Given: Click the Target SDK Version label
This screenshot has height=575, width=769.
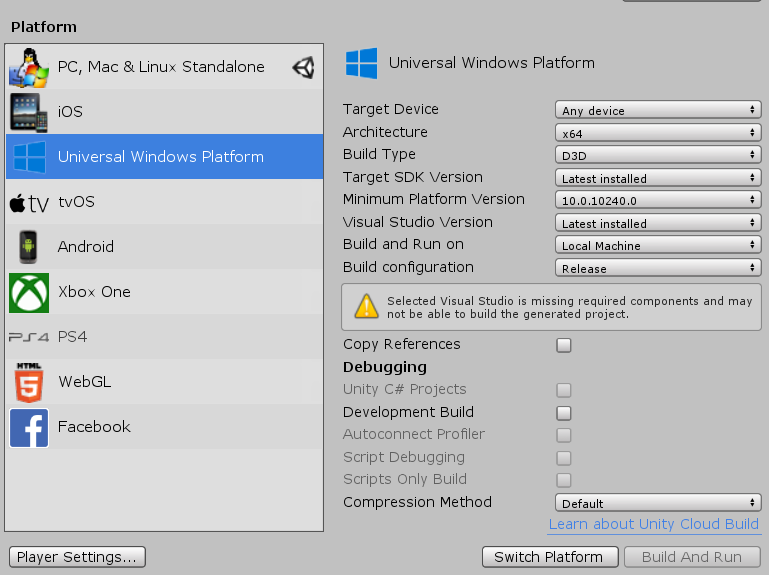Looking at the screenshot, I should coord(413,177).
